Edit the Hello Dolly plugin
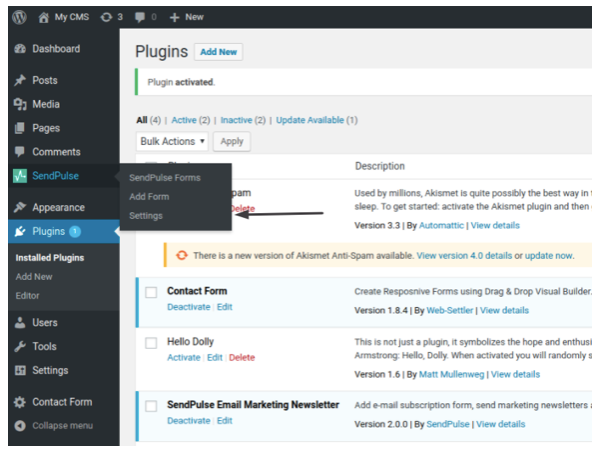 pyautogui.click(x=215, y=357)
